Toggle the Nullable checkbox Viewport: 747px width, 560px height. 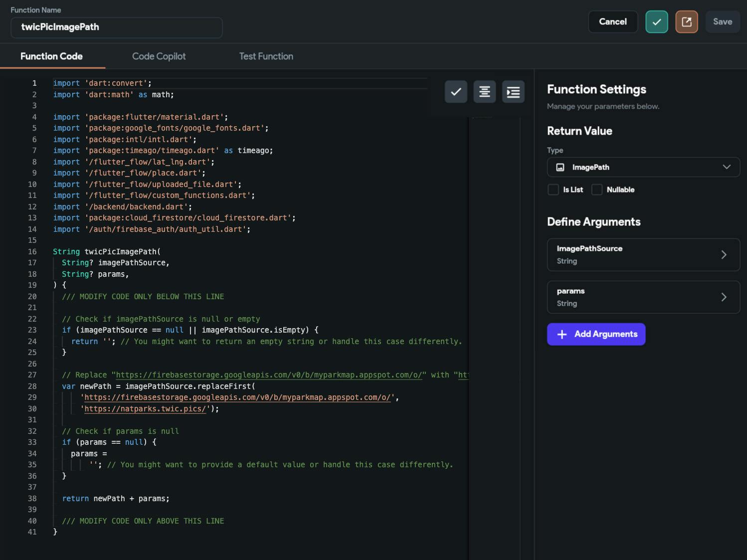[597, 189]
